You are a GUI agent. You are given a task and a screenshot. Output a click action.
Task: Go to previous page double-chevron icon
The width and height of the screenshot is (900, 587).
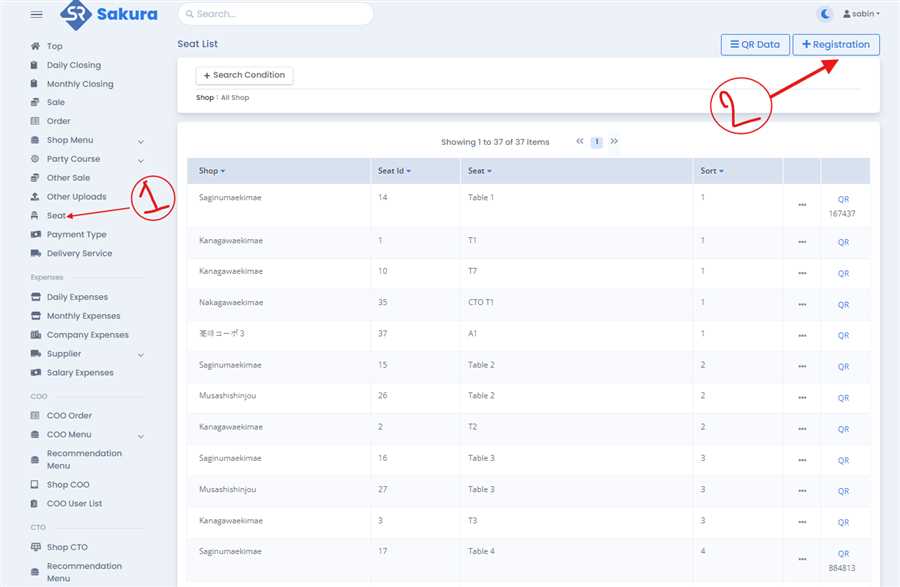coord(580,142)
